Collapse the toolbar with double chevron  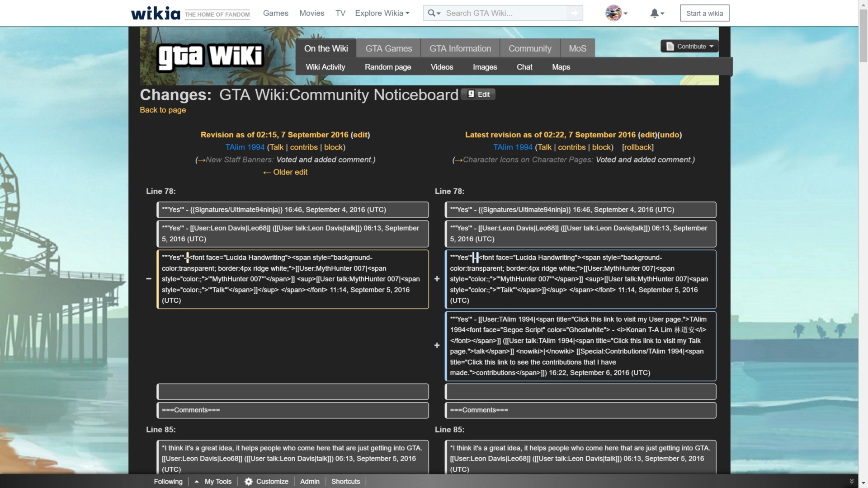(x=851, y=481)
